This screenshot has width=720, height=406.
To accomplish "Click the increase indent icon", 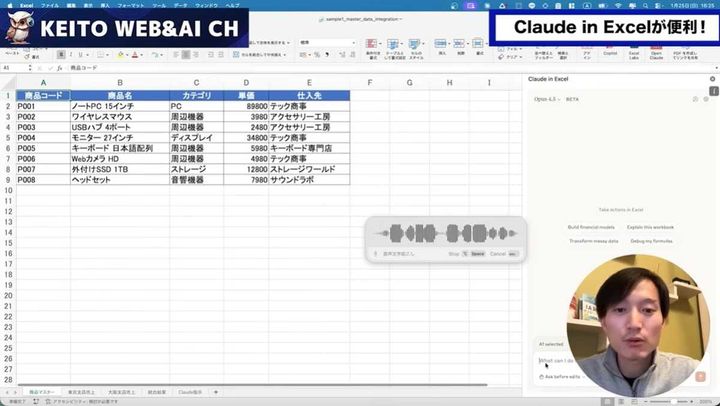I will click(221, 55).
